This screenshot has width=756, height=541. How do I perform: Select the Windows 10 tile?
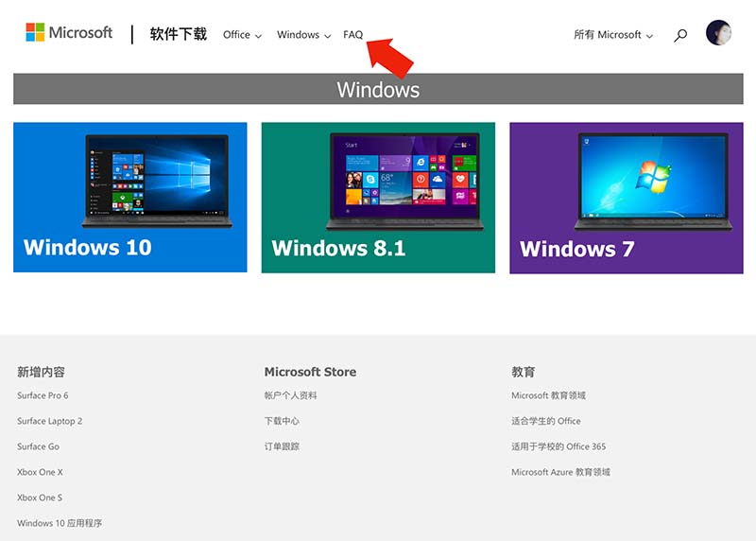(130, 197)
